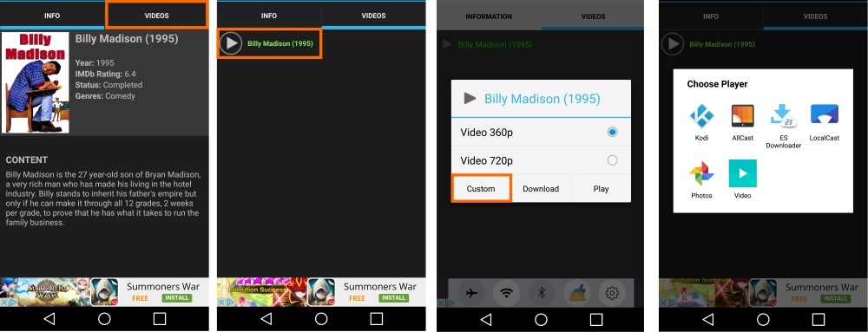The image size is (868, 332).
Task: Tap the 'Year: 1995' line
Action: tap(95, 63)
